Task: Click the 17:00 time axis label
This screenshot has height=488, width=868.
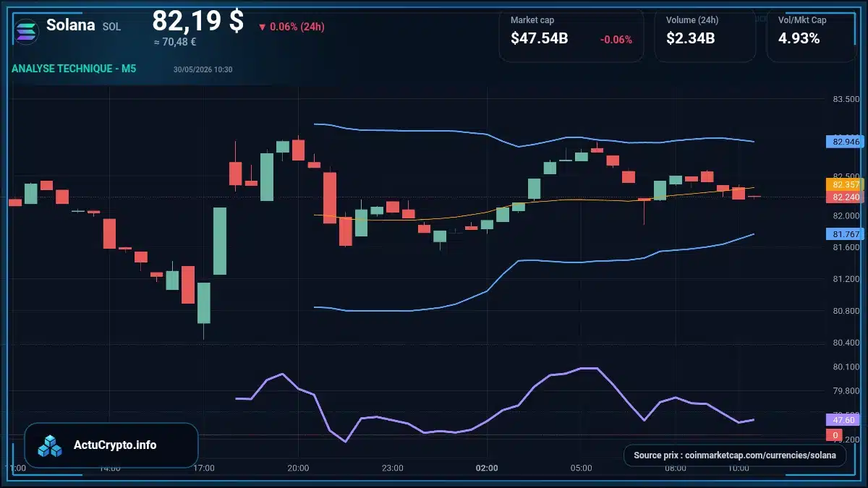Action: [204, 468]
